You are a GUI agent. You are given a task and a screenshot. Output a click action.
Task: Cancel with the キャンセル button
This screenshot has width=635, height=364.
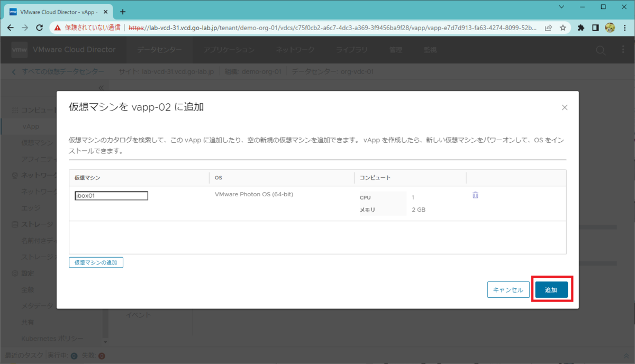[x=508, y=290]
